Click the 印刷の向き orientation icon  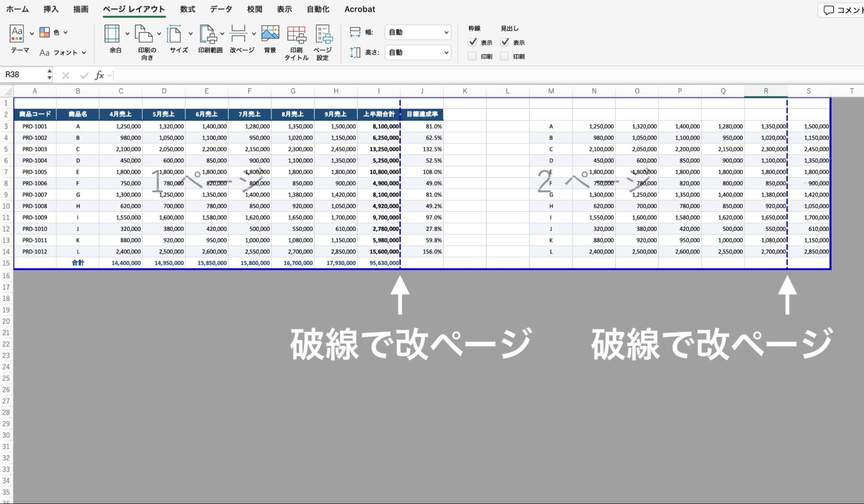(144, 34)
